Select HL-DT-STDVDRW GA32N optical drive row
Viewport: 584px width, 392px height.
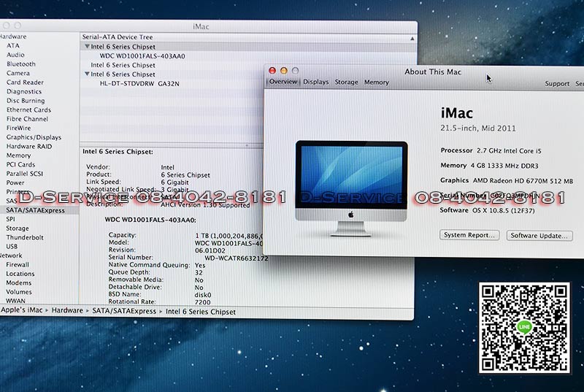[139, 83]
